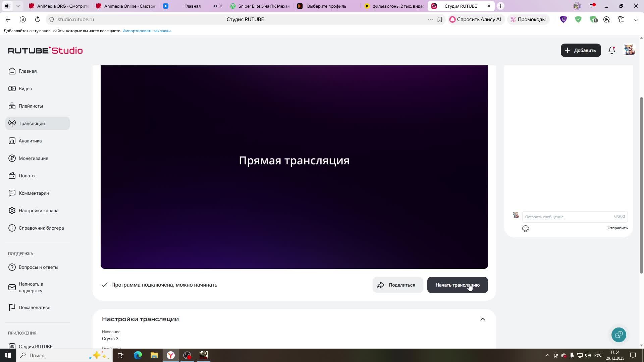
Task: Show hidden system tray icons
Action: click(547, 355)
